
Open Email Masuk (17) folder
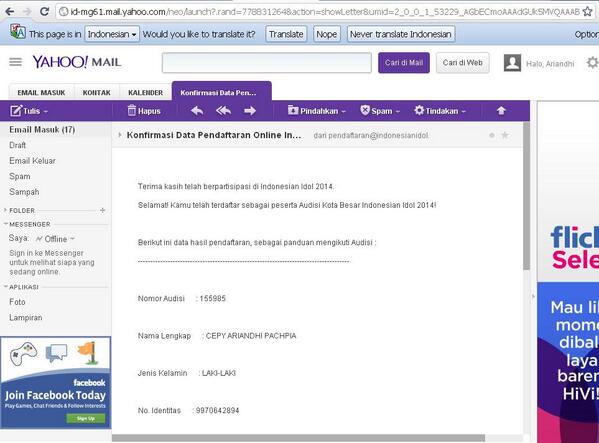click(x=42, y=129)
